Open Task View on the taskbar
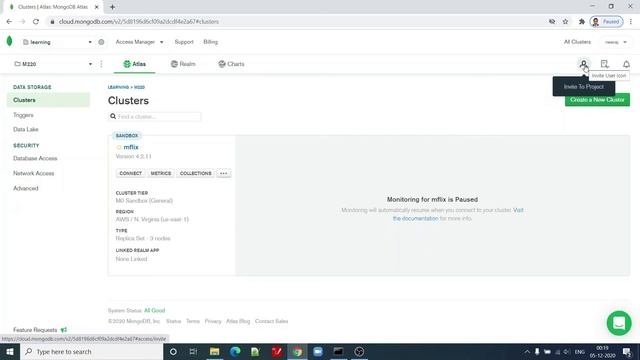Screen dimensions: 640x360 point(193,351)
